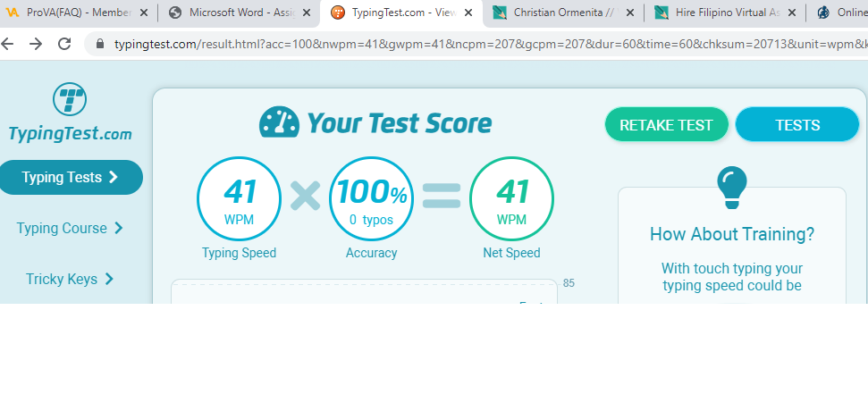Close the ProVA(FAQ) tab
Image resolution: width=868 pixels, height=411 pixels.
pyautogui.click(x=144, y=13)
